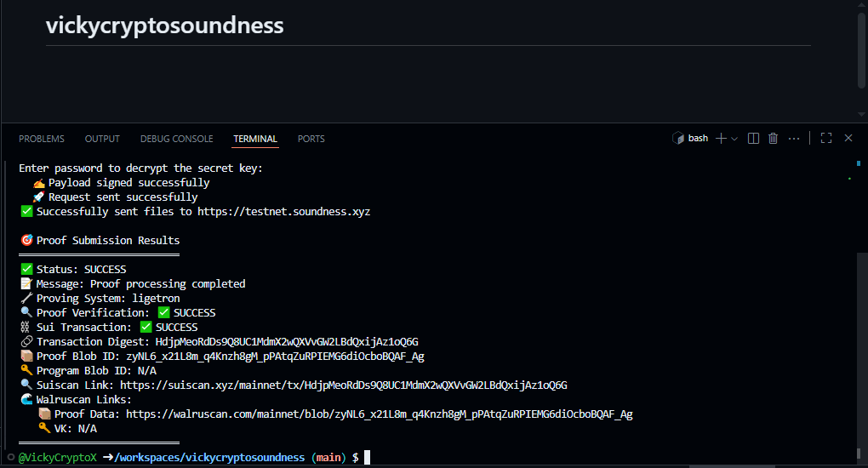This screenshot has width=868, height=468.
Task: Click 'Program Blob ID: N/A' line
Action: click(89, 370)
